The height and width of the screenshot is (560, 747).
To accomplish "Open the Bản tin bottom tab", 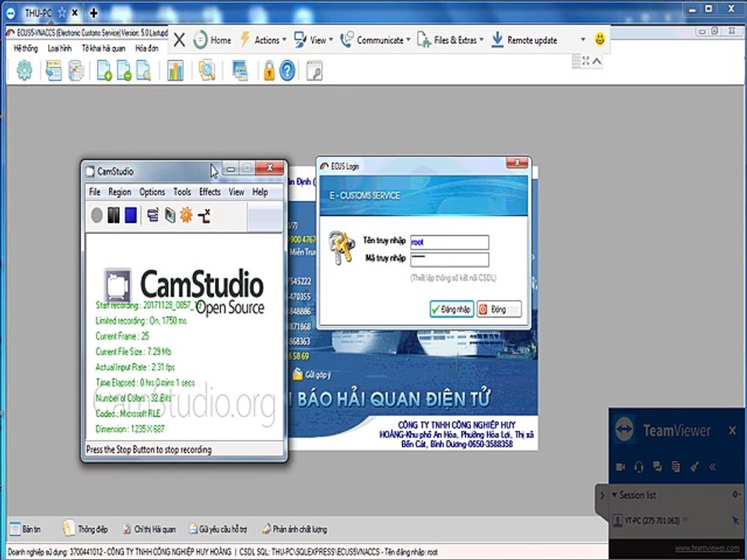I will coord(25,529).
